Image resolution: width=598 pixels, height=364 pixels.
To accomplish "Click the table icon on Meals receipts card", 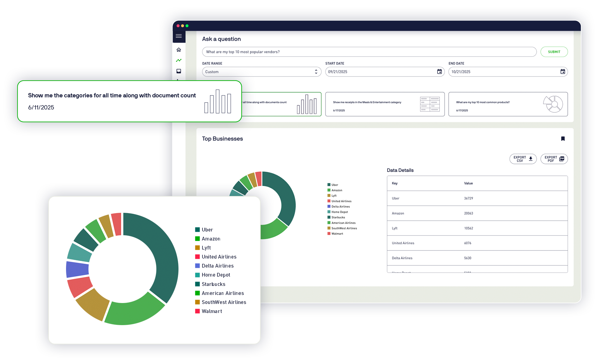I will (430, 104).
